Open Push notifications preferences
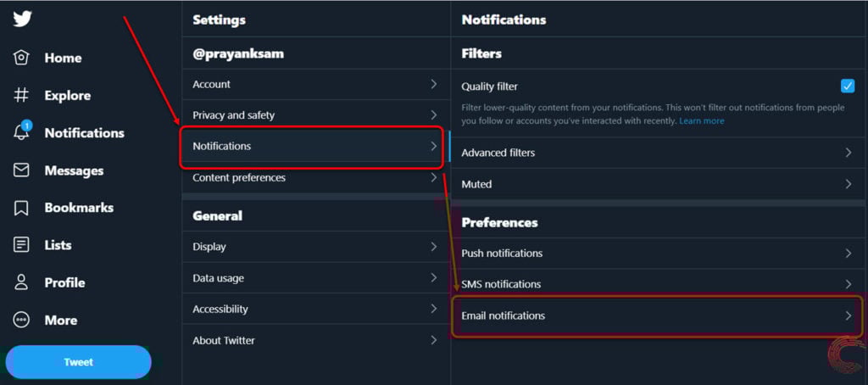Screen dimensions: 868x385 pyautogui.click(x=659, y=254)
